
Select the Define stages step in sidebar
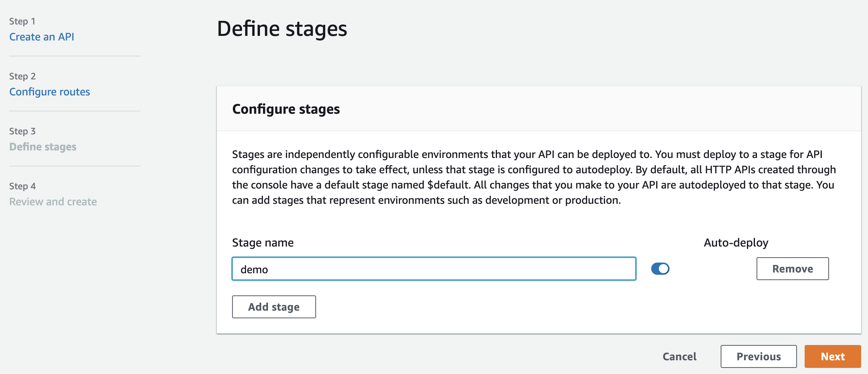coord(43,147)
